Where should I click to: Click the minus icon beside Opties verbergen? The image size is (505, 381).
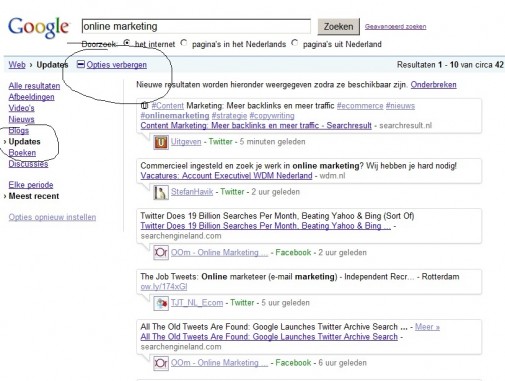tap(81, 64)
